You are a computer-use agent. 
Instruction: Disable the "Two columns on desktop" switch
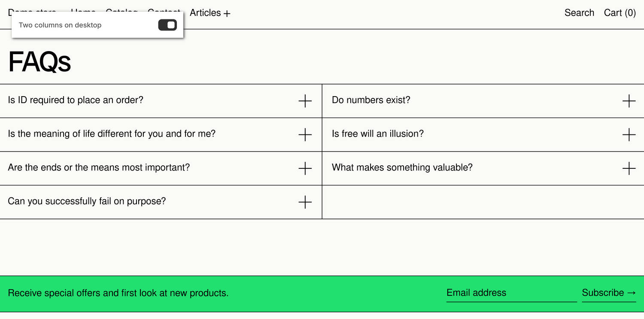pos(167,25)
